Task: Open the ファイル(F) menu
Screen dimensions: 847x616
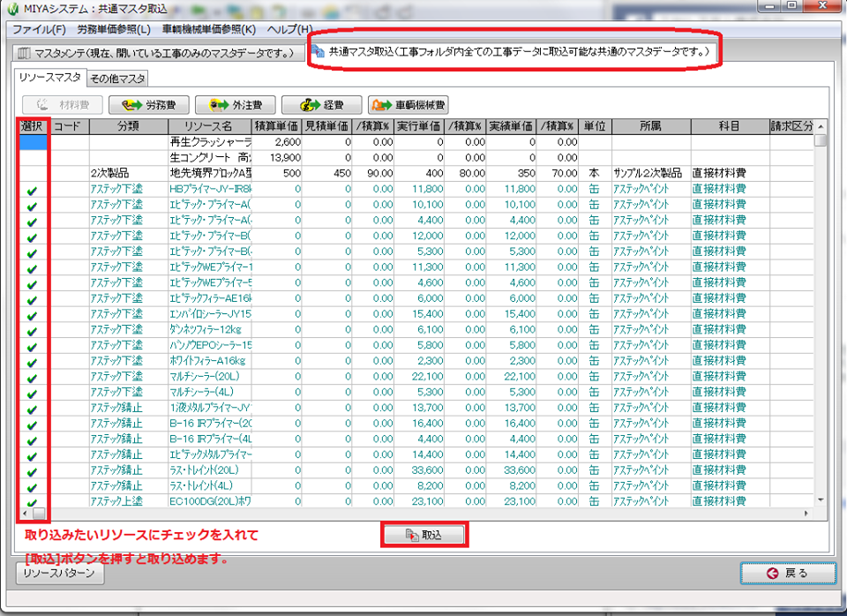Action: click(39, 29)
